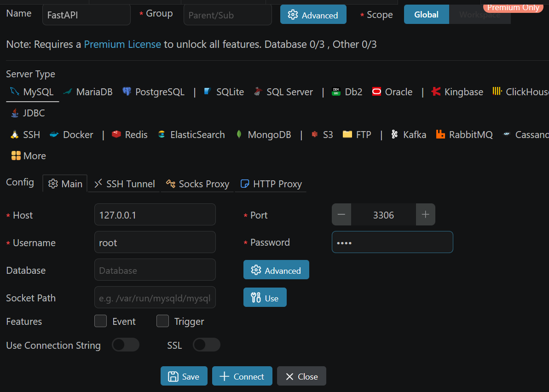Screen dimensions: 549x392
Task: Select ClickHouse server type
Action: click(x=520, y=92)
